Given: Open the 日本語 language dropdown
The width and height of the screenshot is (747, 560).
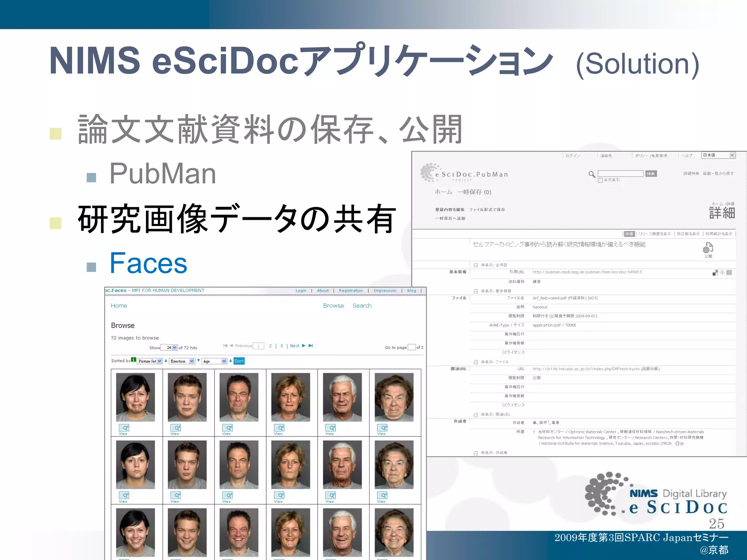Looking at the screenshot, I should click(x=719, y=155).
